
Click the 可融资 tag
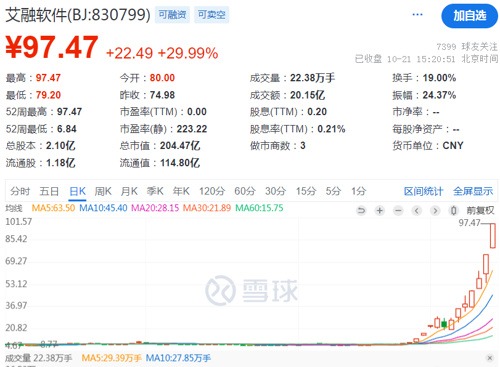click(x=172, y=15)
